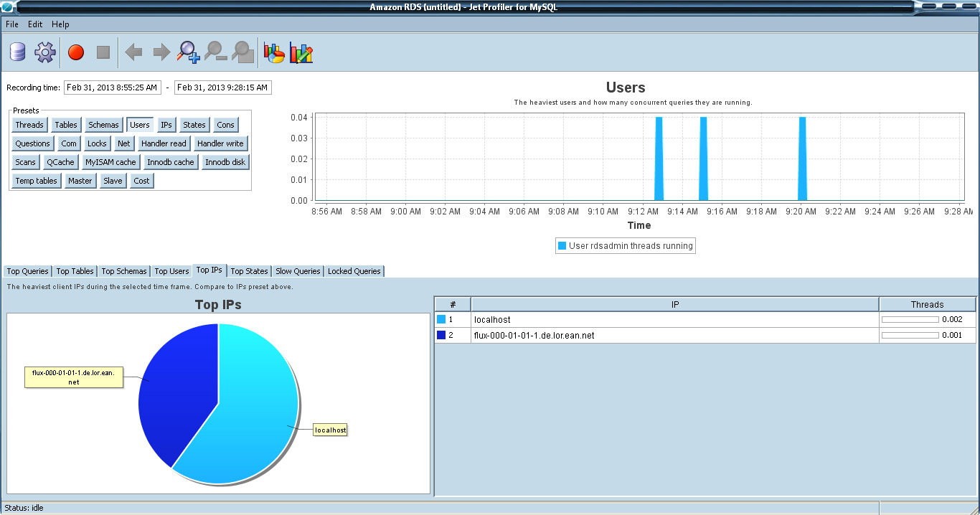Image resolution: width=980 pixels, height=515 pixels.
Task: Click the app icon in title bar
Action: (7, 7)
